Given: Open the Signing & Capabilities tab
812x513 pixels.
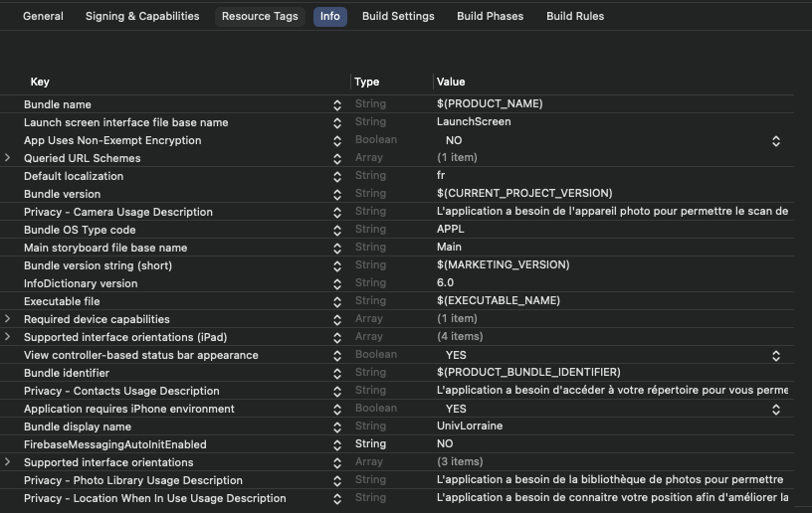Looking at the screenshot, I should [142, 16].
